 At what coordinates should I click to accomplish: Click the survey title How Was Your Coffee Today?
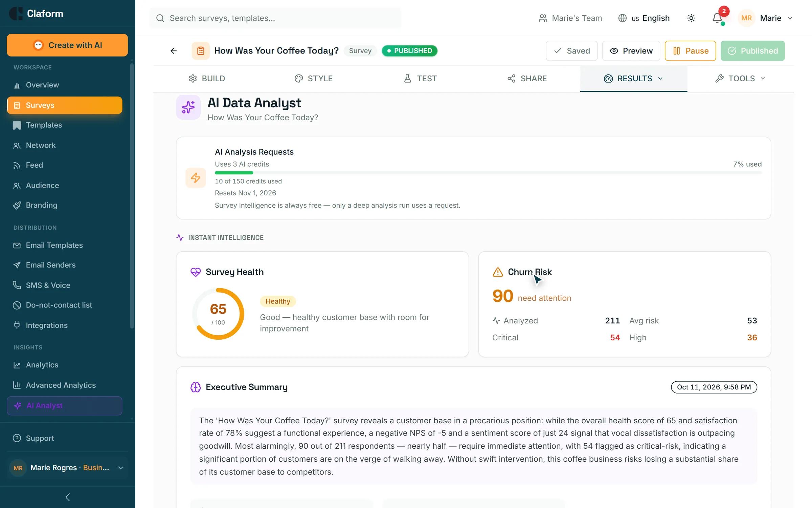(276, 51)
